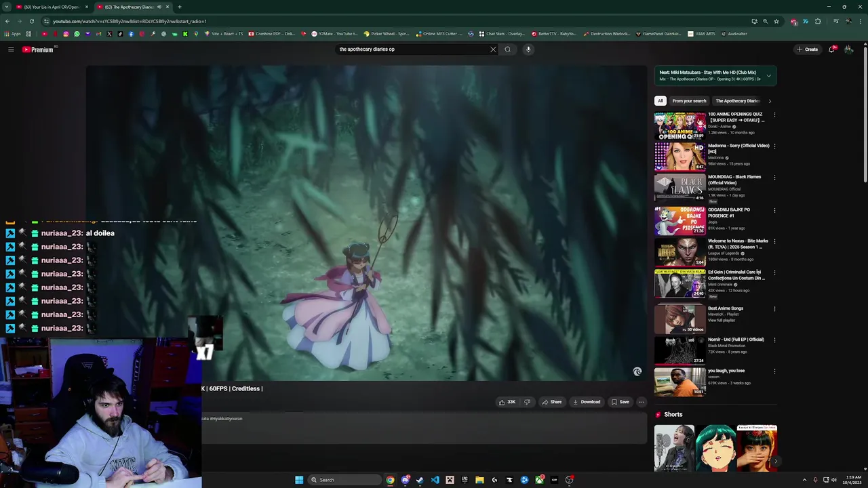This screenshot has height=488, width=868.
Task: Open the Combine PDF bookmark
Action: [x=271, y=33]
